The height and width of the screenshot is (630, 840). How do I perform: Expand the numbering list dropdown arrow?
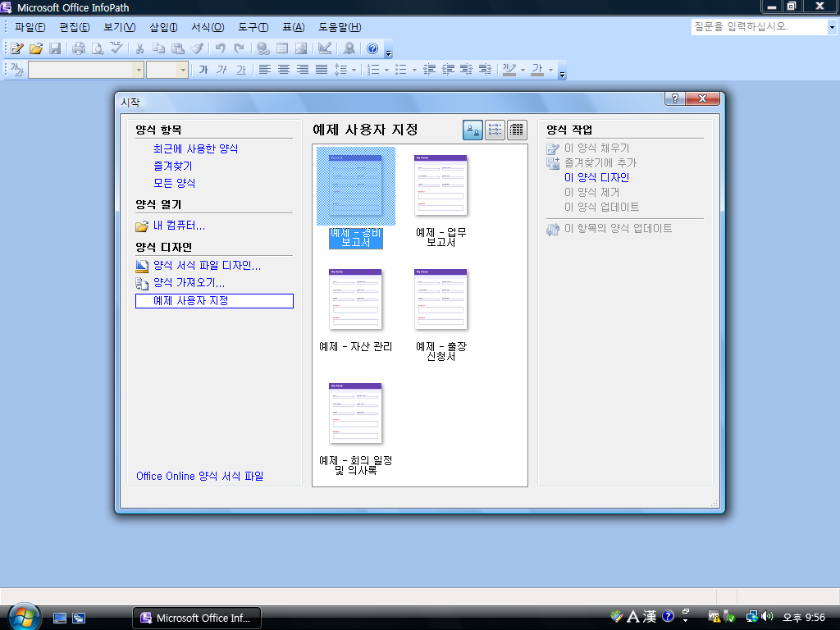387,71
